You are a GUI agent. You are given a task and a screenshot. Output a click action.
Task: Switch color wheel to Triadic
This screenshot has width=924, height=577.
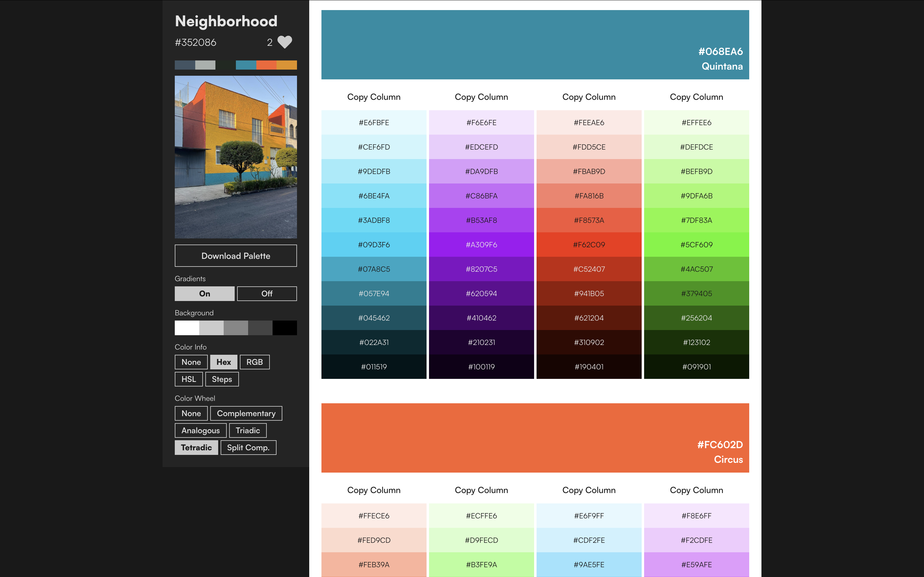tap(248, 430)
